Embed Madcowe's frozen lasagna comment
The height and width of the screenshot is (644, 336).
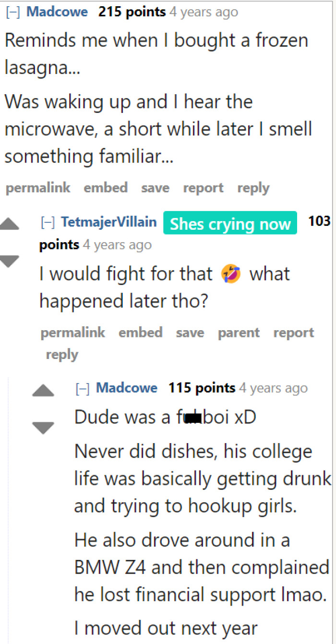tap(106, 188)
